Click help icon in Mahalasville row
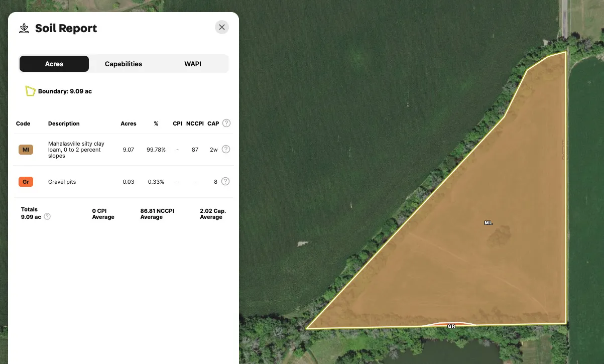Viewport: 604px width, 364px height. [x=226, y=149]
